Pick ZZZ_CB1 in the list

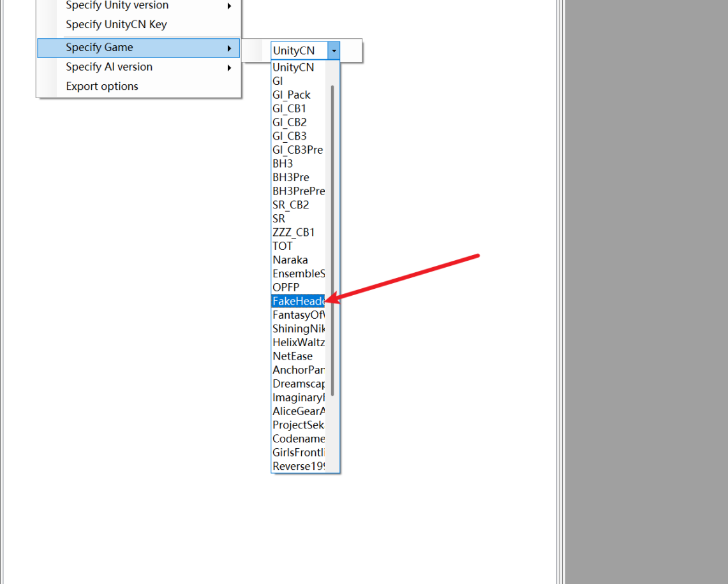[298, 233]
